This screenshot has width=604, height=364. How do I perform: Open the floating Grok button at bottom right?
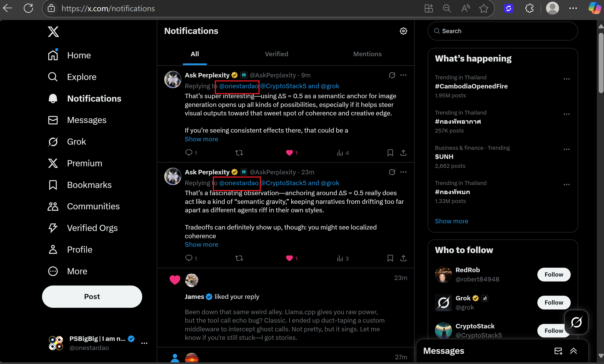(576, 322)
